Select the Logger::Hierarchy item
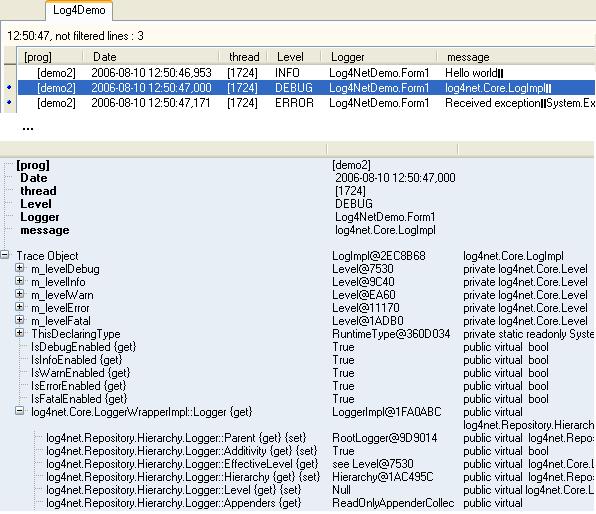The width and height of the screenshot is (596, 514). point(183,477)
